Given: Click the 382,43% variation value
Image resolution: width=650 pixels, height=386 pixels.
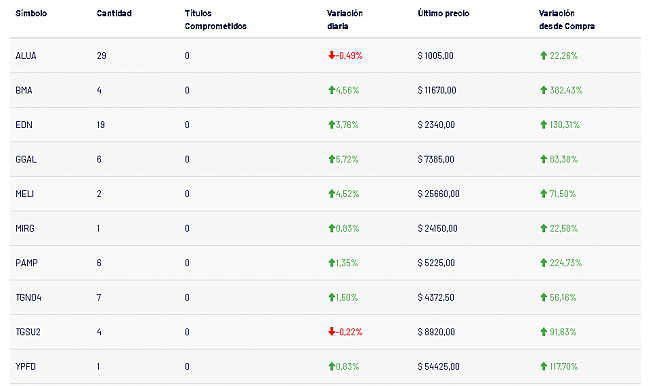Looking at the screenshot, I should click(566, 90).
